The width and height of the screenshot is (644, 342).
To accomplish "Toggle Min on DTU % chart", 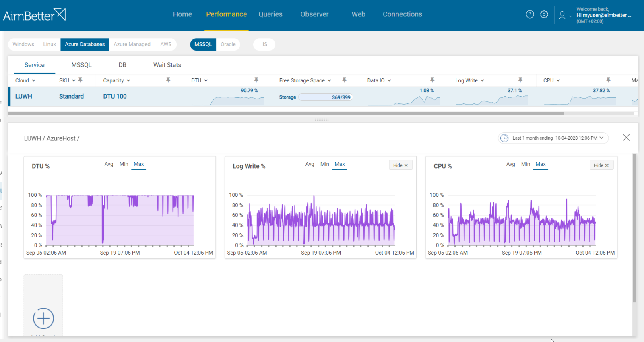I will click(124, 164).
